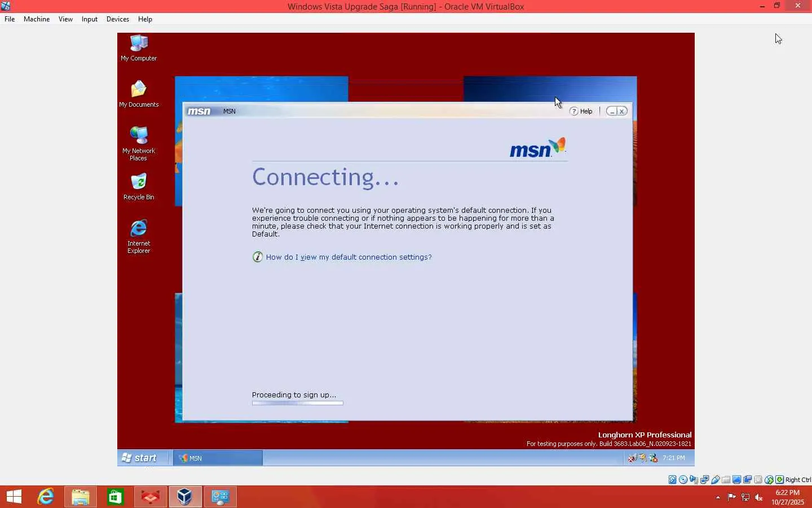Open the Input menu
The image size is (812, 508).
pos(90,19)
